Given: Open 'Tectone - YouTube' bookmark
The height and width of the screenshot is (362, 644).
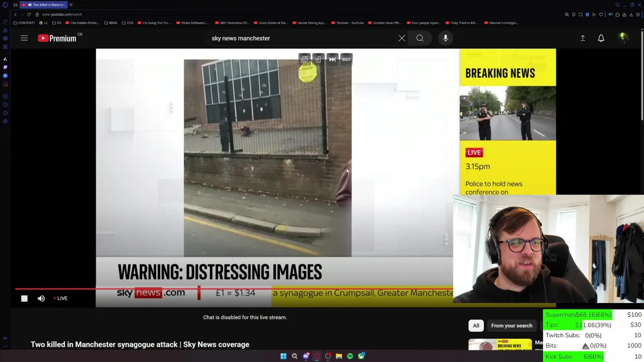Looking at the screenshot, I should click(x=347, y=23).
